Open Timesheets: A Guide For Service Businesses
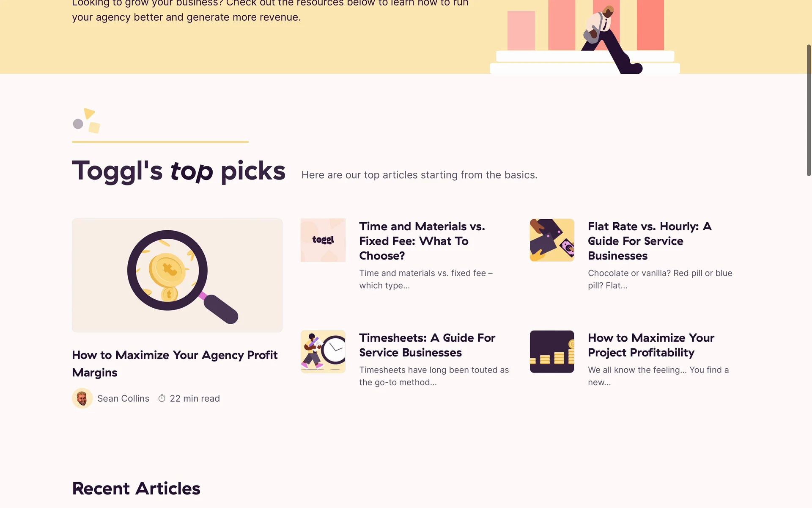812x508 pixels. 427,345
